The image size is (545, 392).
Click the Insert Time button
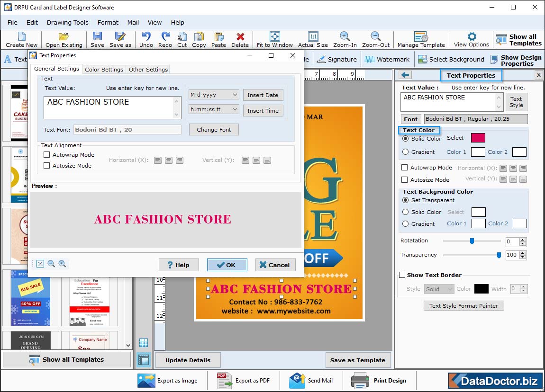point(263,110)
